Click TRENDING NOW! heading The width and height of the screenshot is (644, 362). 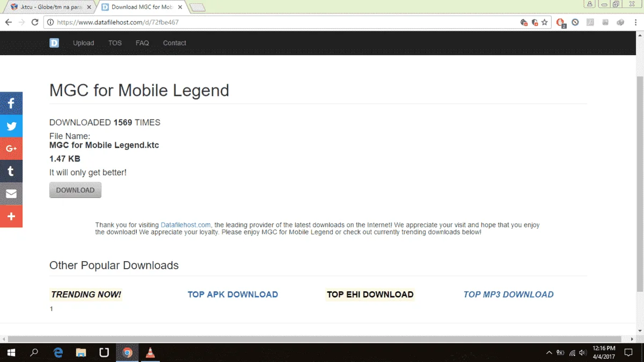(x=86, y=294)
